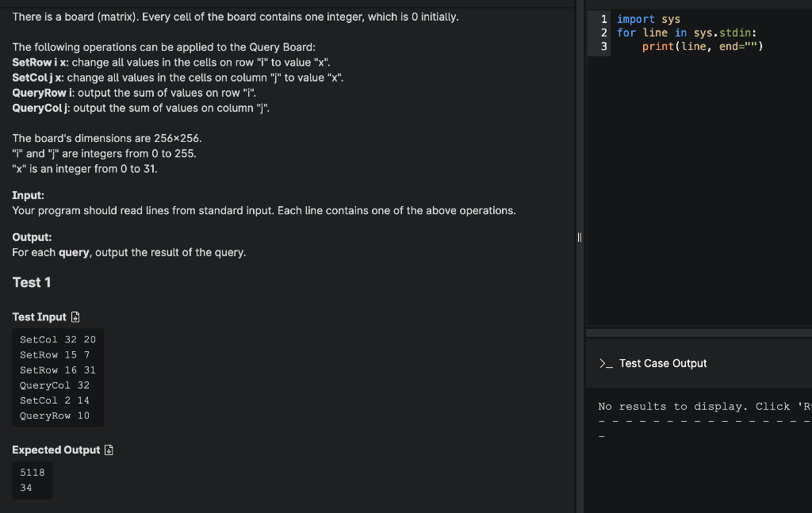
Task: Click the panel divider handle between panes
Action: 580,237
